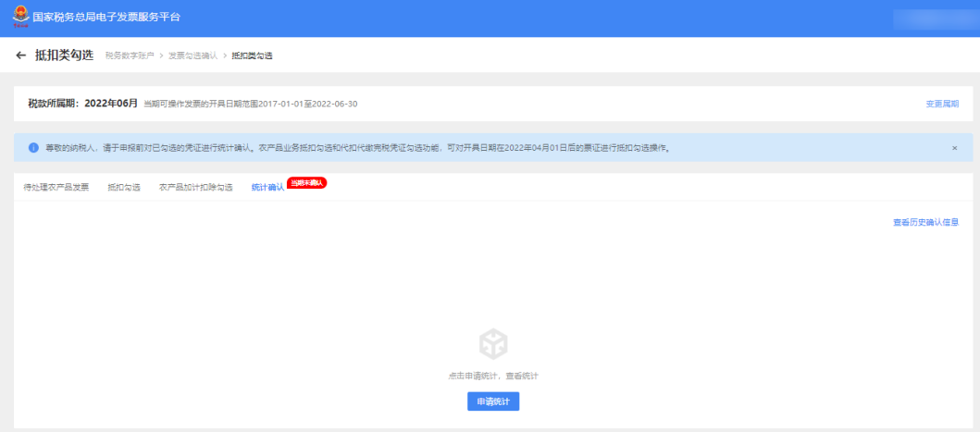Select the 农产品加计扣除勾选 tab
Screen dimensions: 980x432
[x=195, y=188]
